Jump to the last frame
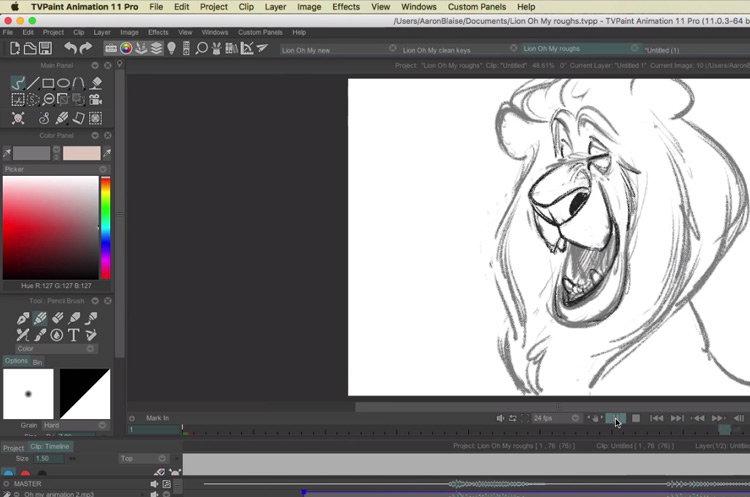This screenshot has width=750, height=497. tap(677, 418)
